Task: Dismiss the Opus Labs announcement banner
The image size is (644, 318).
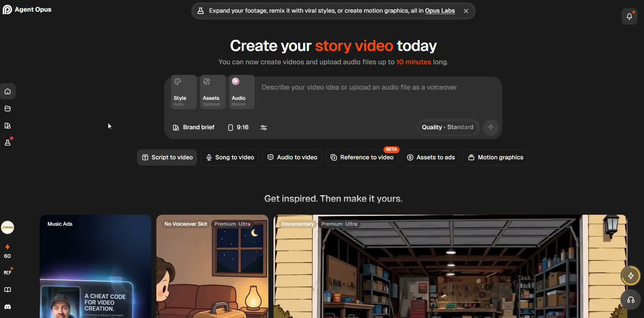Action: (466, 11)
